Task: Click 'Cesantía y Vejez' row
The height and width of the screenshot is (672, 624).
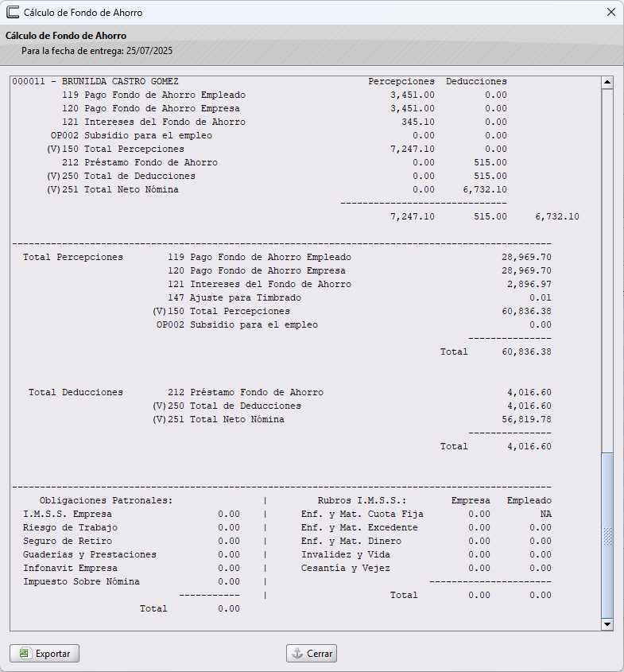Action: point(427,568)
